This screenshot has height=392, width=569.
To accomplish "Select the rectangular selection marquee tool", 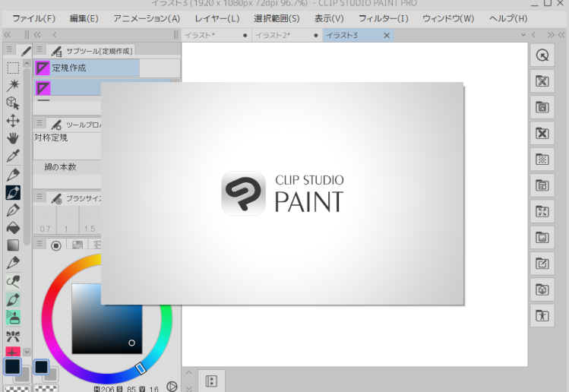I will (x=13, y=68).
